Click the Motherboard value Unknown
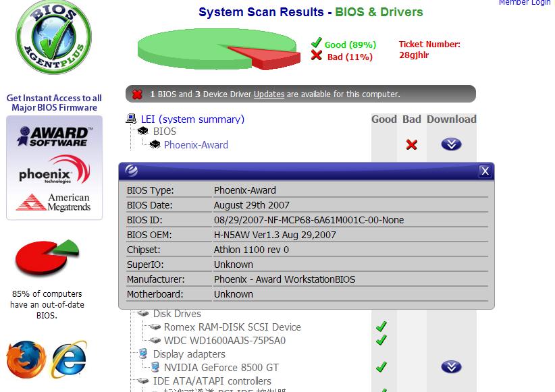The image size is (555, 392). 234,294
